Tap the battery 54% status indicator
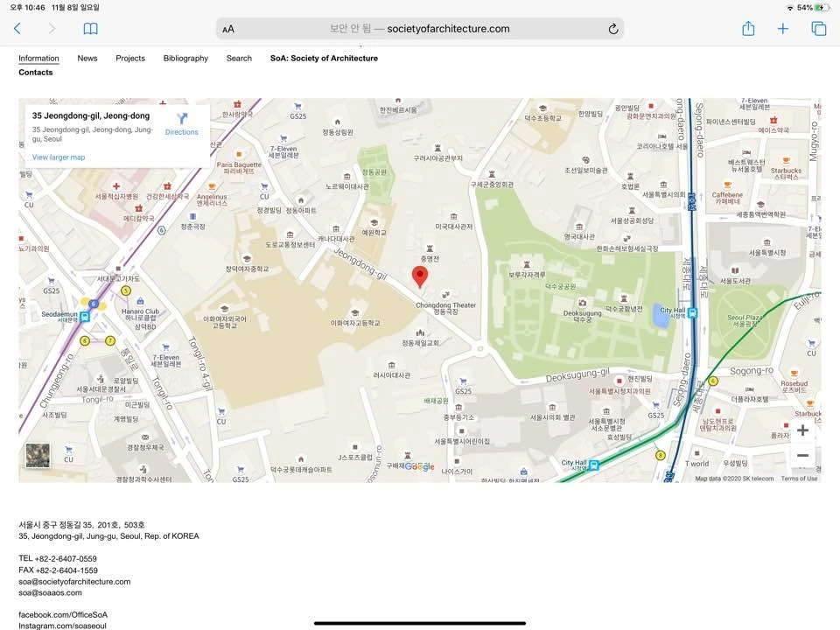 click(812, 8)
